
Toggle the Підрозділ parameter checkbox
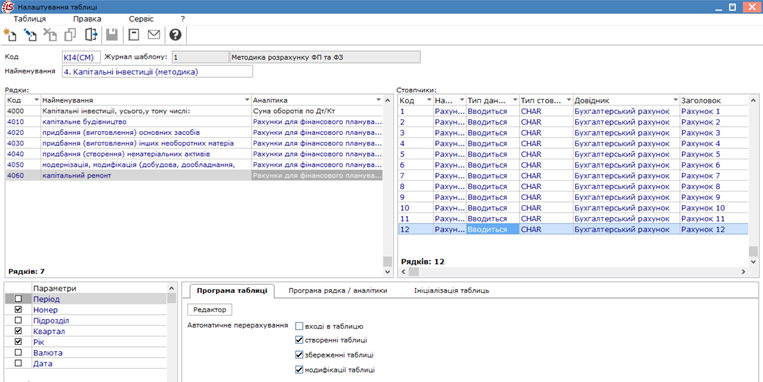point(18,320)
